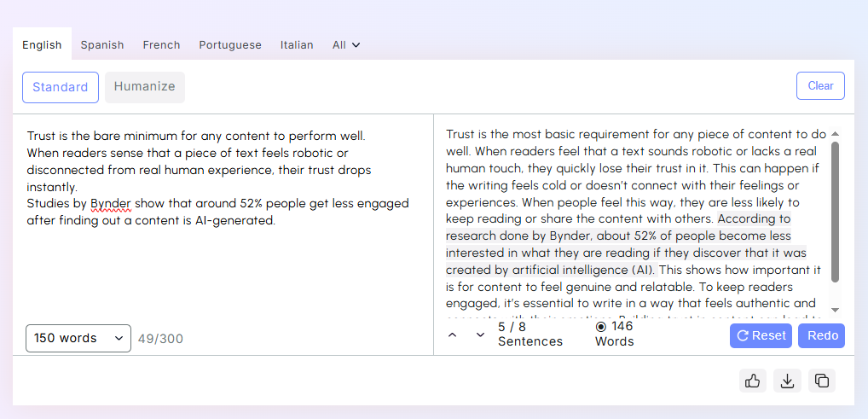Screen dimensions: 868x419
Task: Select the Spanish language tab
Action: pyautogui.click(x=102, y=45)
